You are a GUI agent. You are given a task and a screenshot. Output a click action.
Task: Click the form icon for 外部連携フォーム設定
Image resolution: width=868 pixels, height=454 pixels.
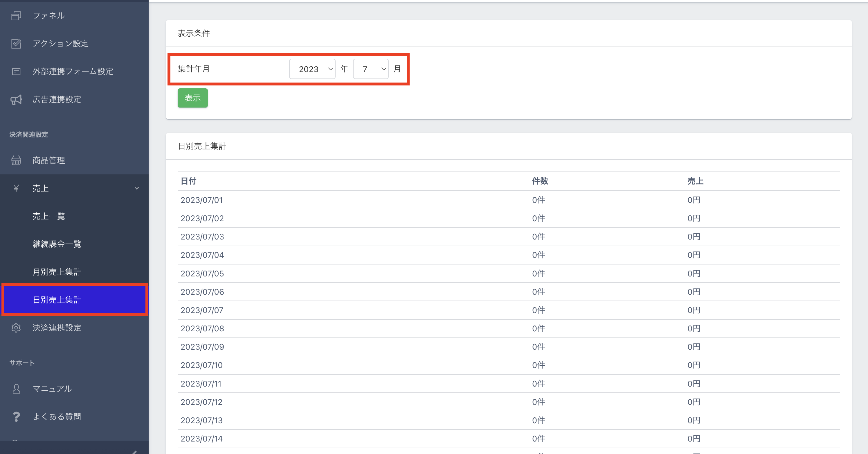coord(16,72)
